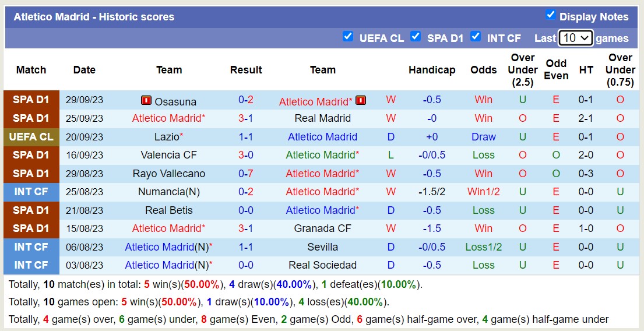Click the UEFA CL match label cell

click(x=31, y=137)
